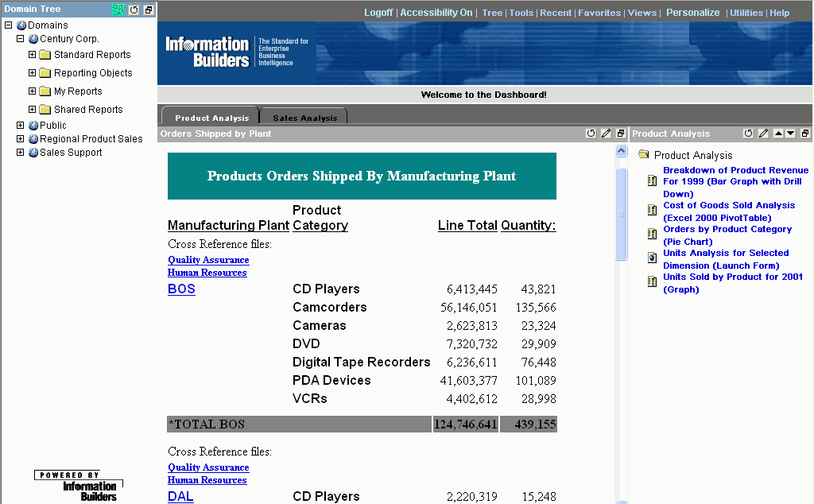Open the Personalize menu
This screenshot has width=814, height=504.
(x=693, y=13)
